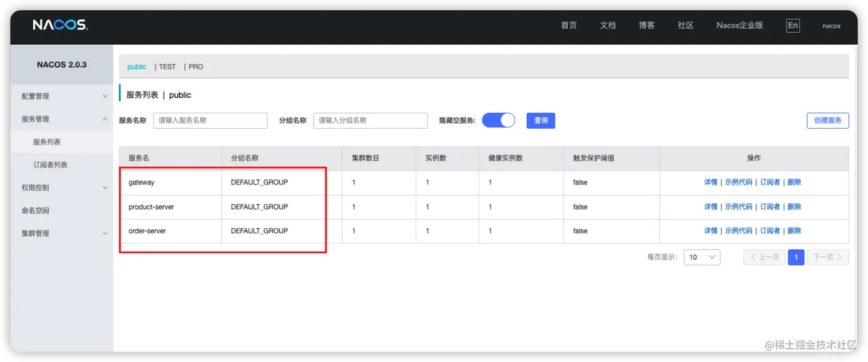Open 订阅者列表 in the sidebar

(51, 165)
